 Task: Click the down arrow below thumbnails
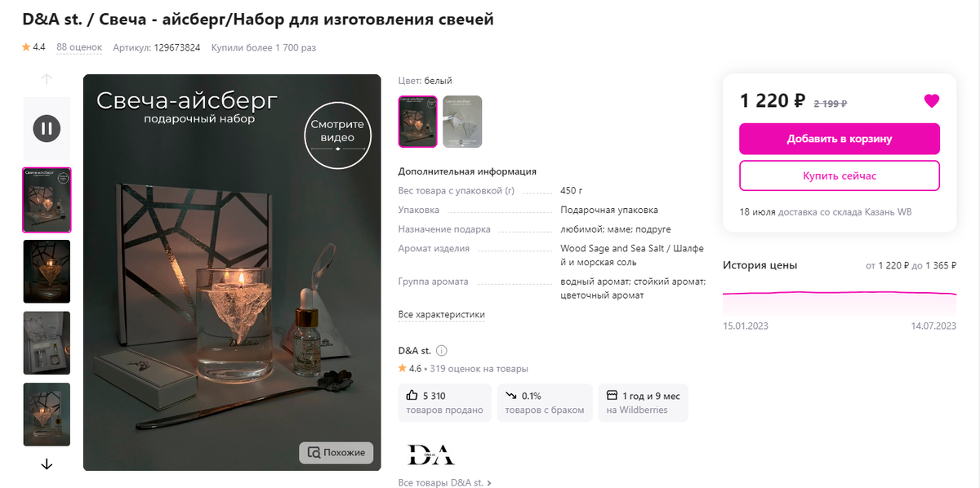pos(47,464)
